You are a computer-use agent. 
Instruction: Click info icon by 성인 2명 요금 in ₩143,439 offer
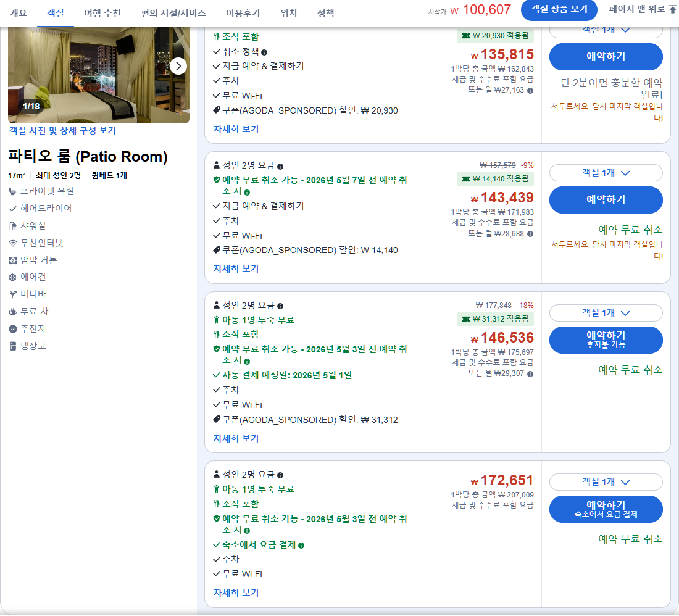tap(280, 166)
